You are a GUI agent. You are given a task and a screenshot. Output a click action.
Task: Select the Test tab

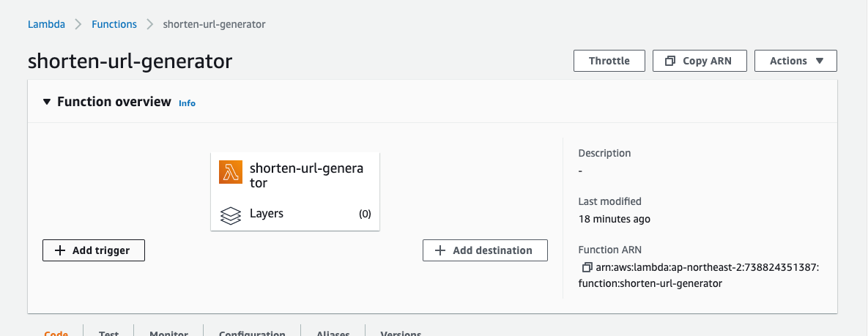(x=109, y=333)
